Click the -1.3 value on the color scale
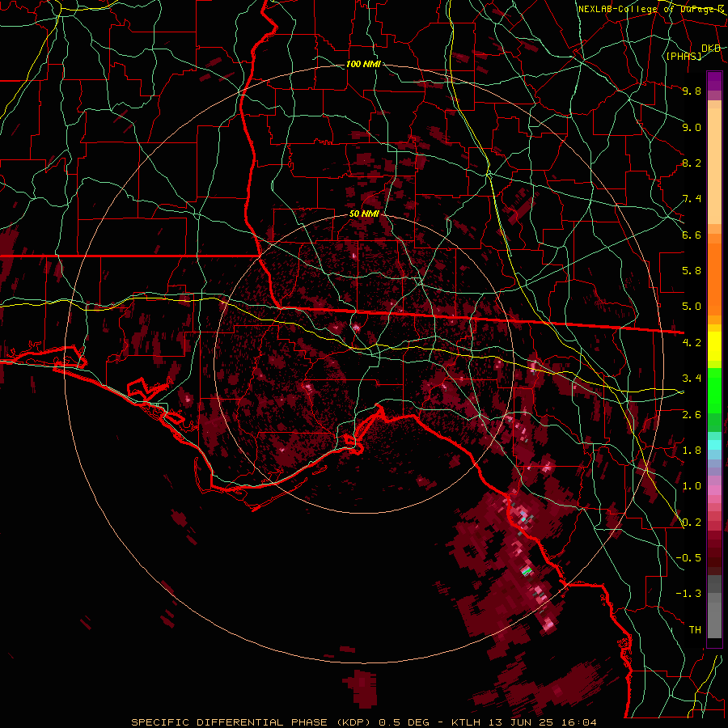Screen dimensions: 728x728 click(x=688, y=594)
